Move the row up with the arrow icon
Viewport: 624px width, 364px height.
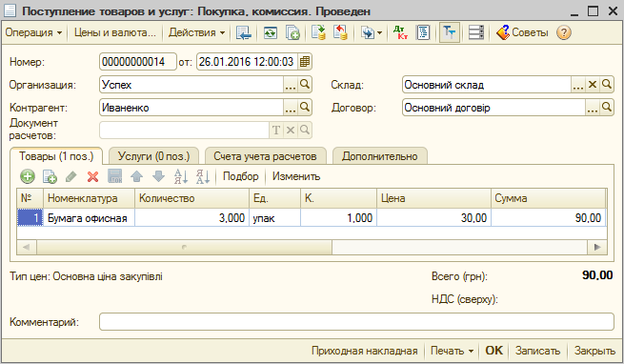click(x=136, y=176)
